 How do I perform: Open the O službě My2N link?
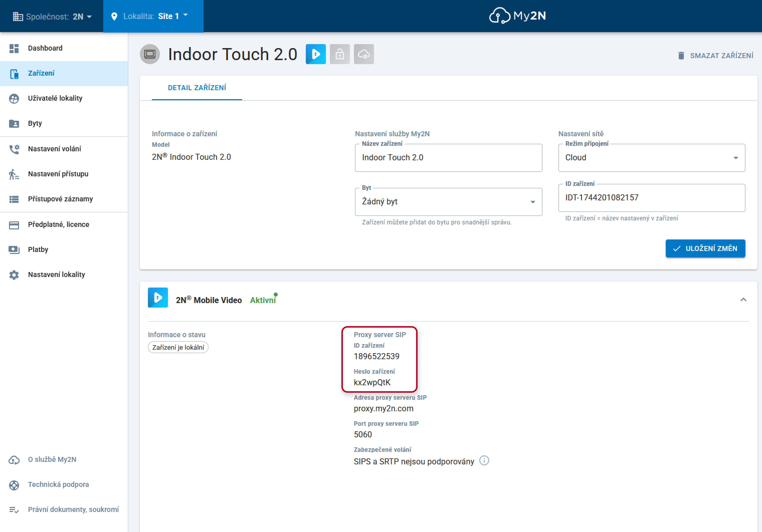point(64,460)
